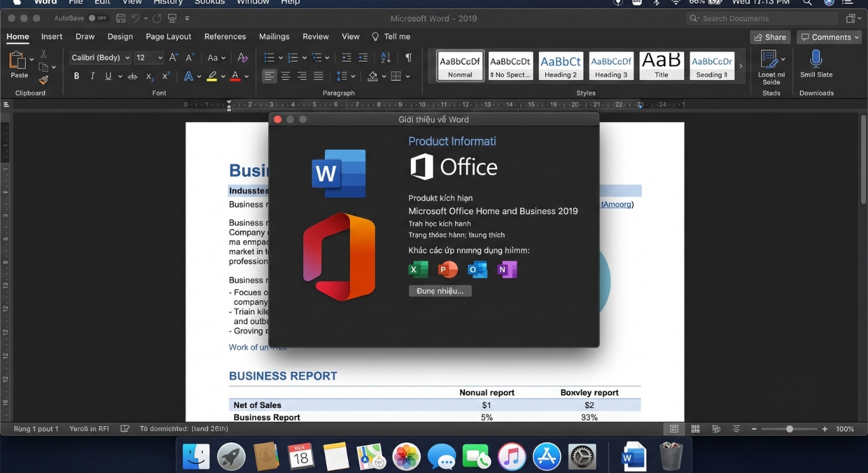Click the Sort A-Z icon

(386, 58)
